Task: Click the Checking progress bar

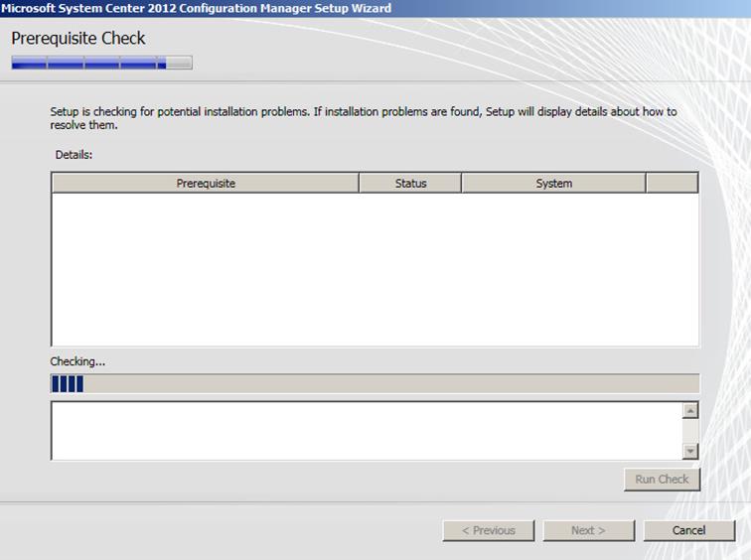Action: [x=375, y=384]
